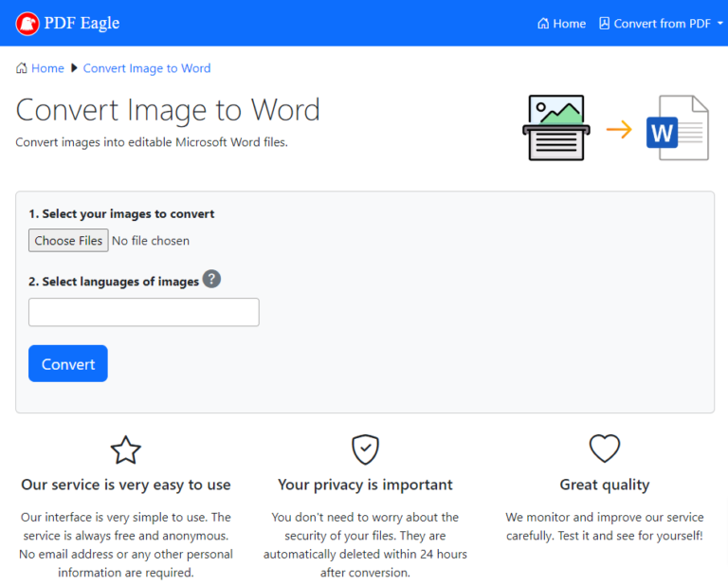The width and height of the screenshot is (728, 586).
Task: Click the Convert Image to Word heading
Action: coord(168,110)
